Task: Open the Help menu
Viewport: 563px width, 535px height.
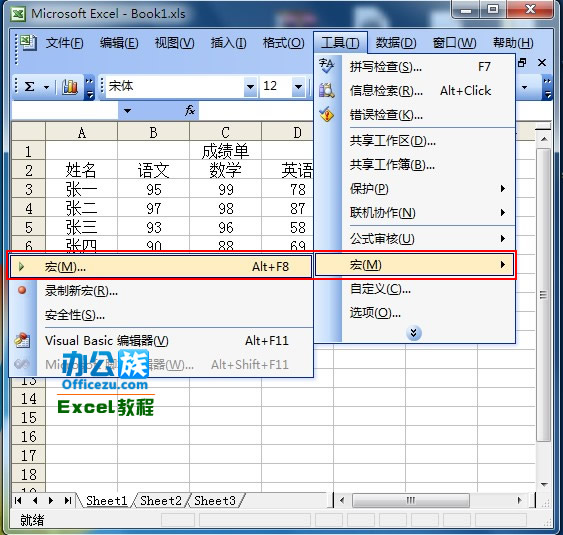Action: (513, 43)
